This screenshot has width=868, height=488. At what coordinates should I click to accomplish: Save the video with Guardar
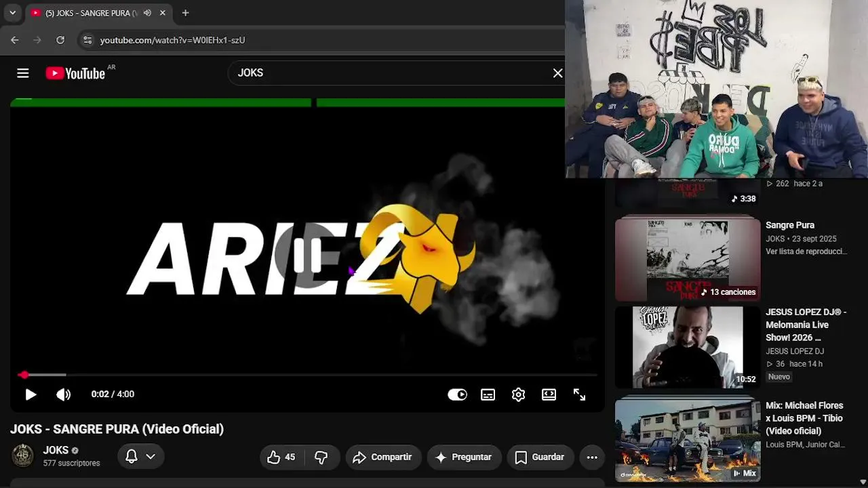point(540,457)
